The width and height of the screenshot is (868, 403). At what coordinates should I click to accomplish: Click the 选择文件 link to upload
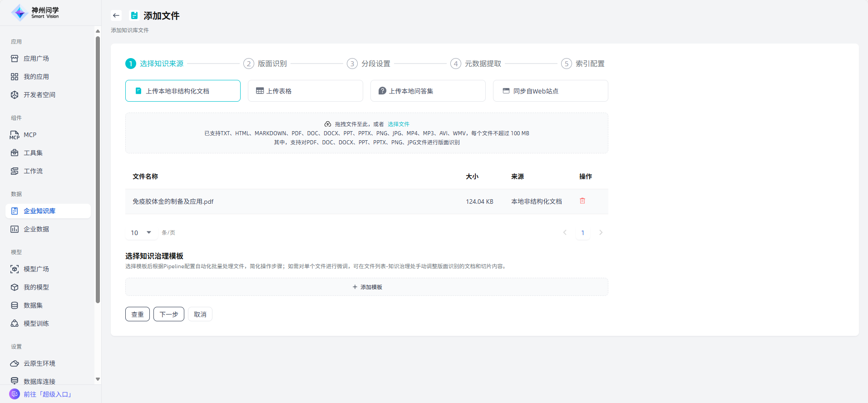click(x=398, y=124)
